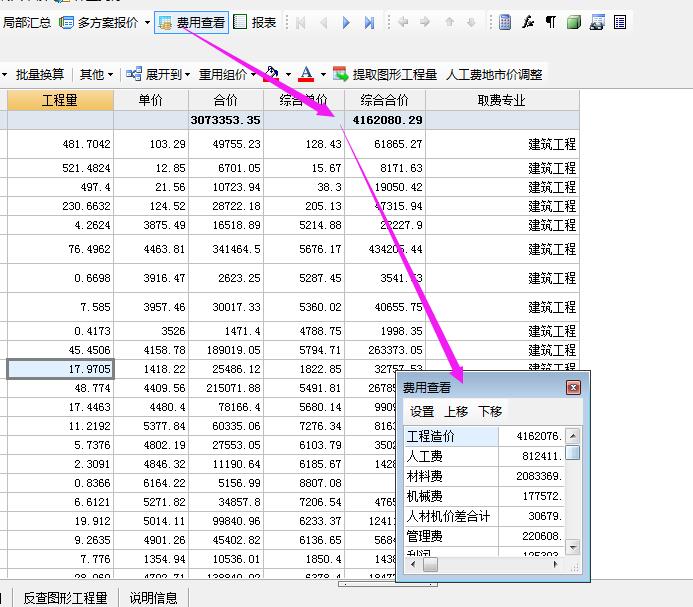Image resolution: width=693 pixels, height=607 pixels.
Task: Switch to 反查图形工程量 tab
Action: (65, 598)
